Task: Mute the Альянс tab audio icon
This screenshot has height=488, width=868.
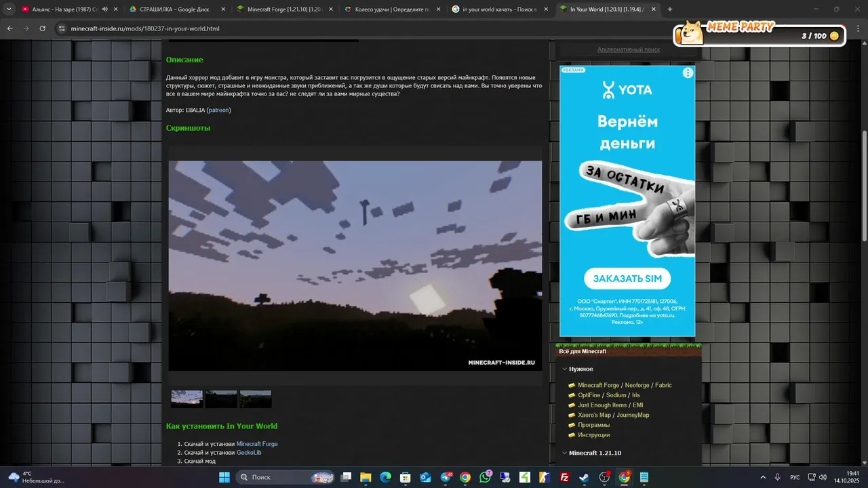Action: 105,9
